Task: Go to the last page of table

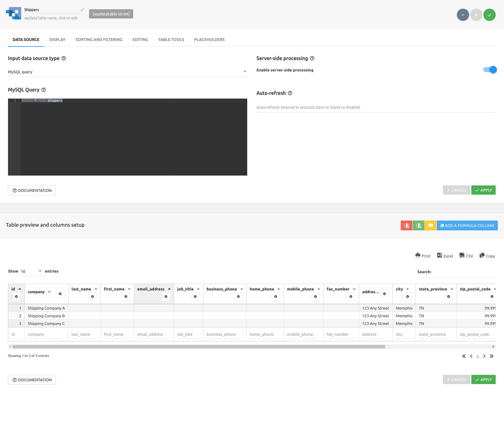Action: pyautogui.click(x=491, y=356)
